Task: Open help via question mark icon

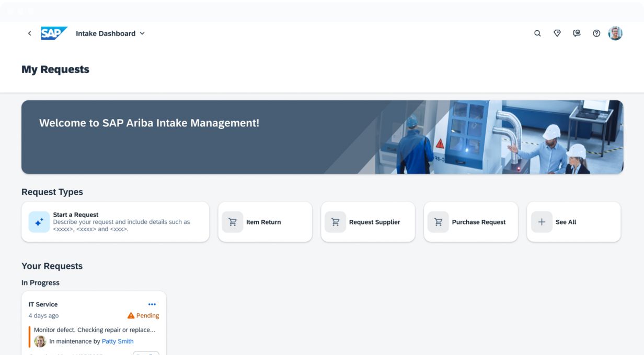Action: coord(596,33)
